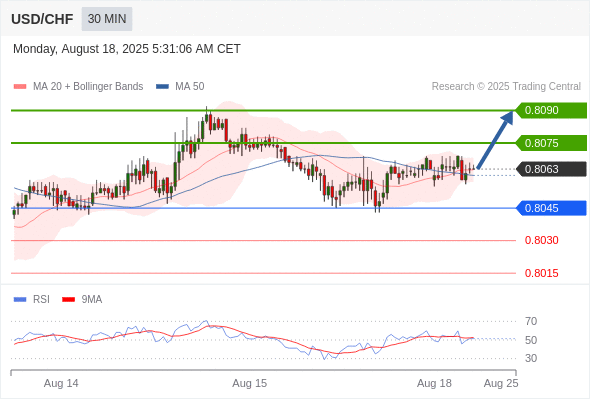The height and width of the screenshot is (400, 590).
Task: Click the 30 MIN timeframe badge
Action: click(107, 18)
